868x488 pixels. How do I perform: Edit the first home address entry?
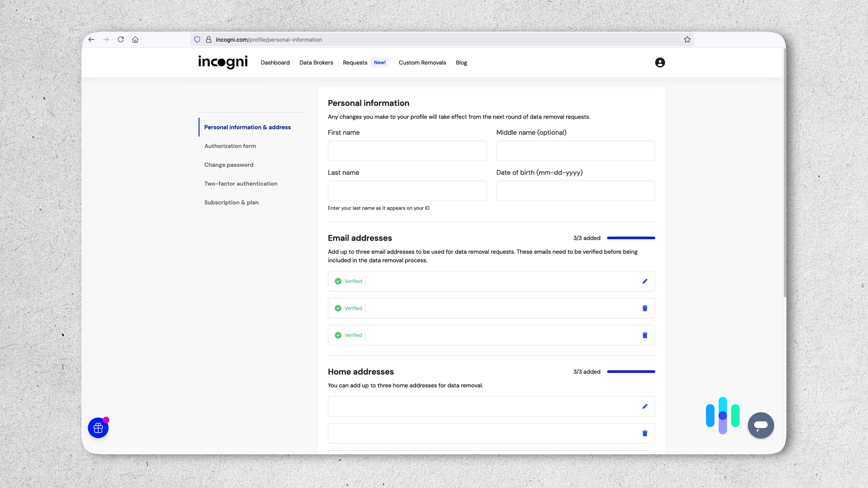point(645,406)
